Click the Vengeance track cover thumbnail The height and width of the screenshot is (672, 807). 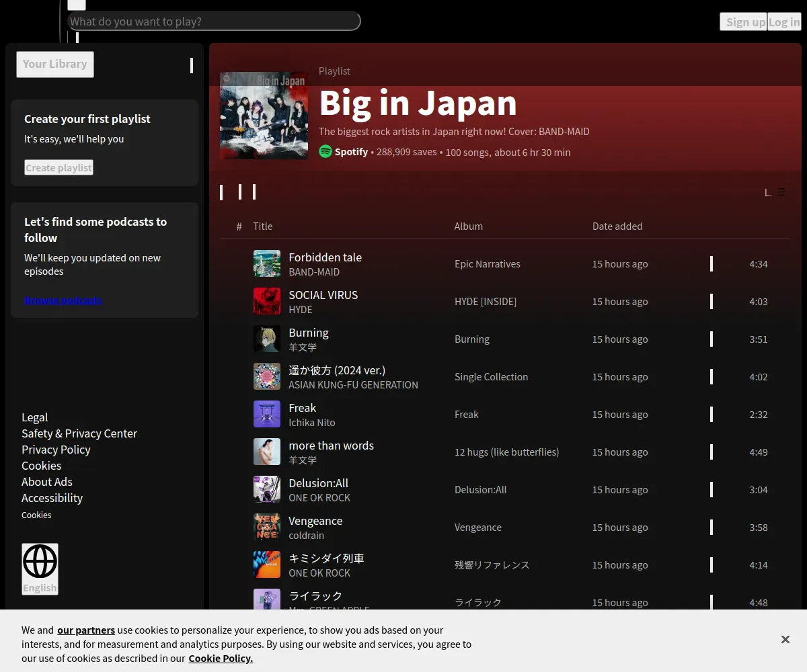[267, 527]
